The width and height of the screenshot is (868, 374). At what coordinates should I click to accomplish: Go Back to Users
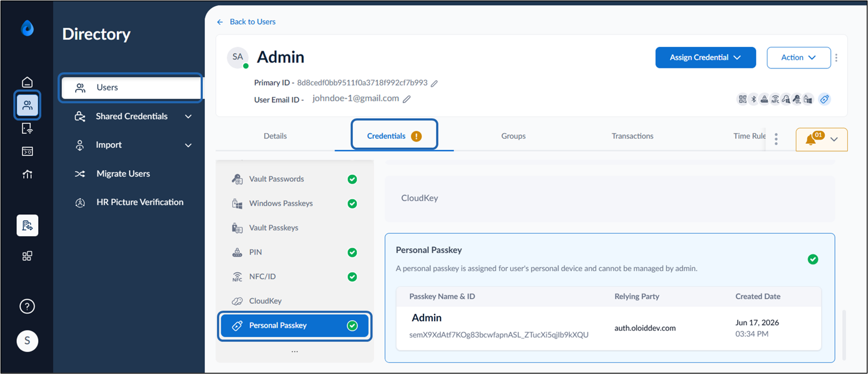click(252, 22)
